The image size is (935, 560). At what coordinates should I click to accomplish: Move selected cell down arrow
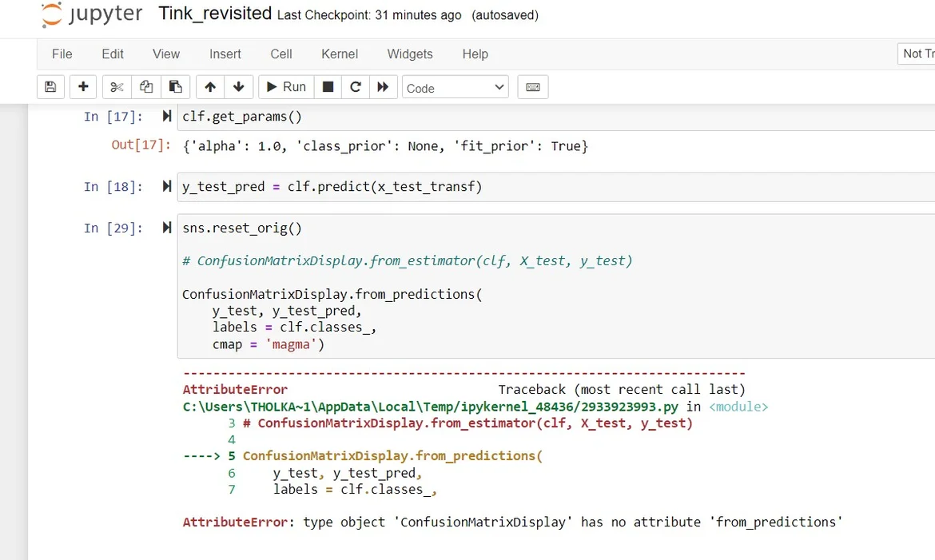click(238, 87)
